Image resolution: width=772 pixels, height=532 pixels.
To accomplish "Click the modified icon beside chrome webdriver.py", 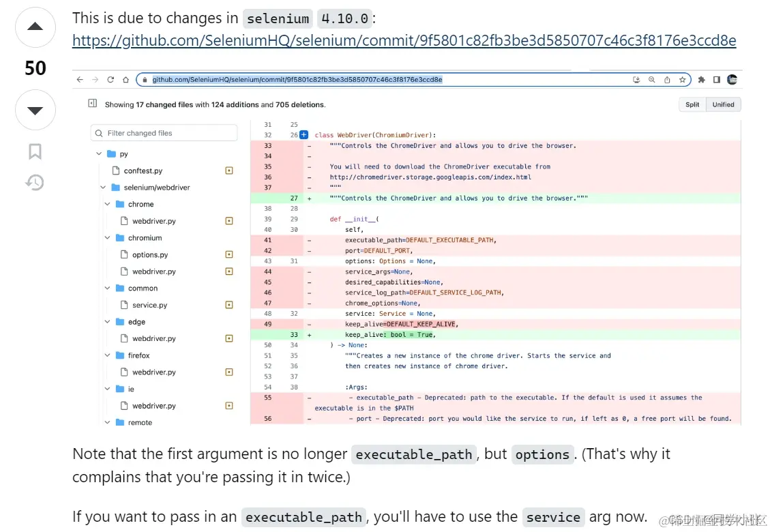I will pyautogui.click(x=229, y=221).
